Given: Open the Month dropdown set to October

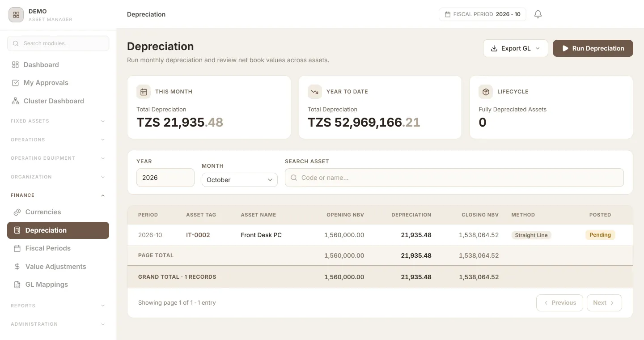Looking at the screenshot, I should tap(240, 180).
